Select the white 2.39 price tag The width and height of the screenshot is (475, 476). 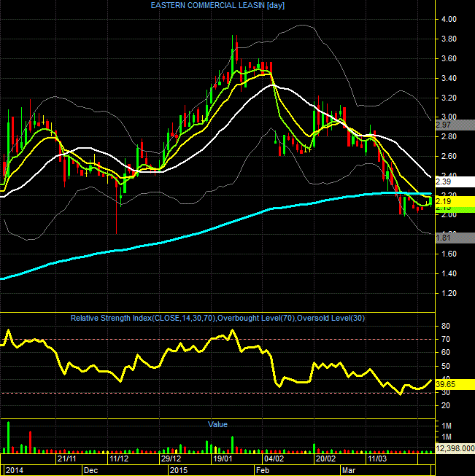(455, 182)
